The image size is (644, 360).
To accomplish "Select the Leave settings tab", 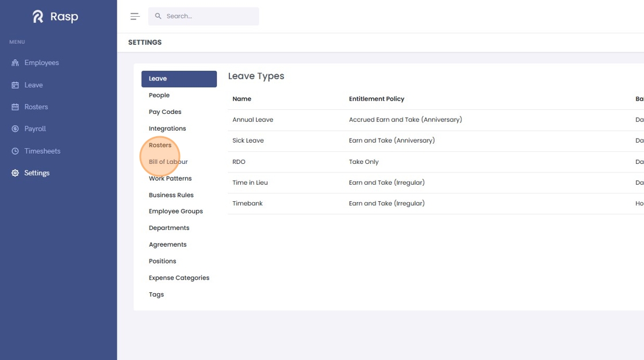I will [x=179, y=78].
